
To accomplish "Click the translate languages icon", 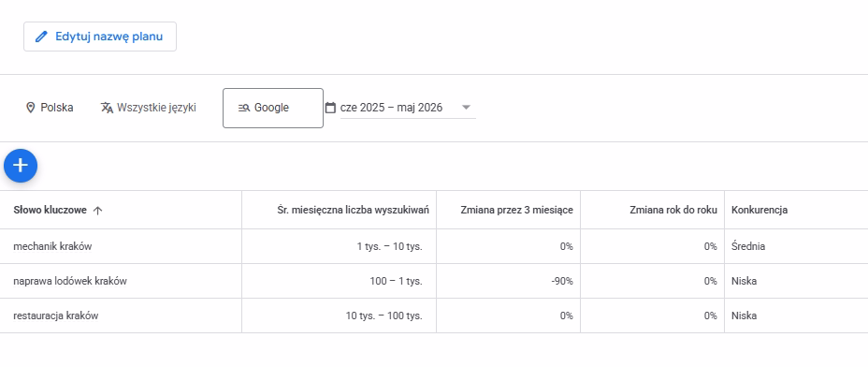I will (x=107, y=108).
